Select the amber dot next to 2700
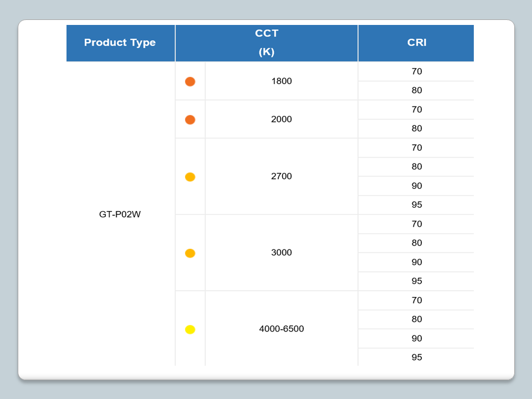Image resolution: width=532 pixels, height=399 pixels. [190, 177]
